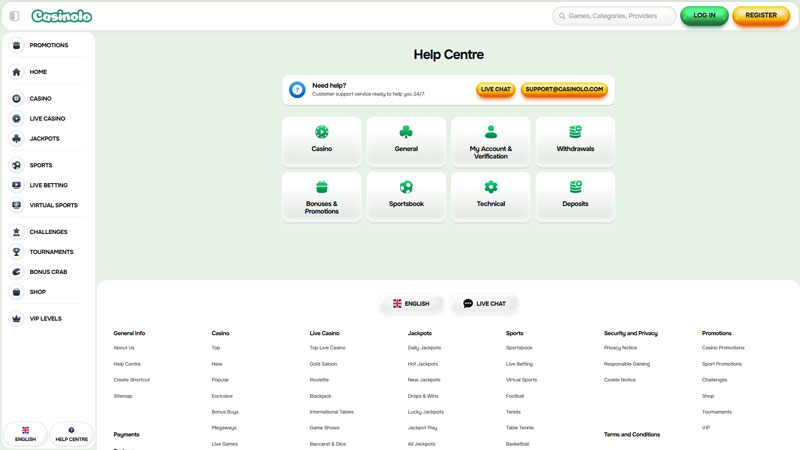Open Casino from the sidebar chip icon
This screenshot has width=800, height=450.
[16, 98]
